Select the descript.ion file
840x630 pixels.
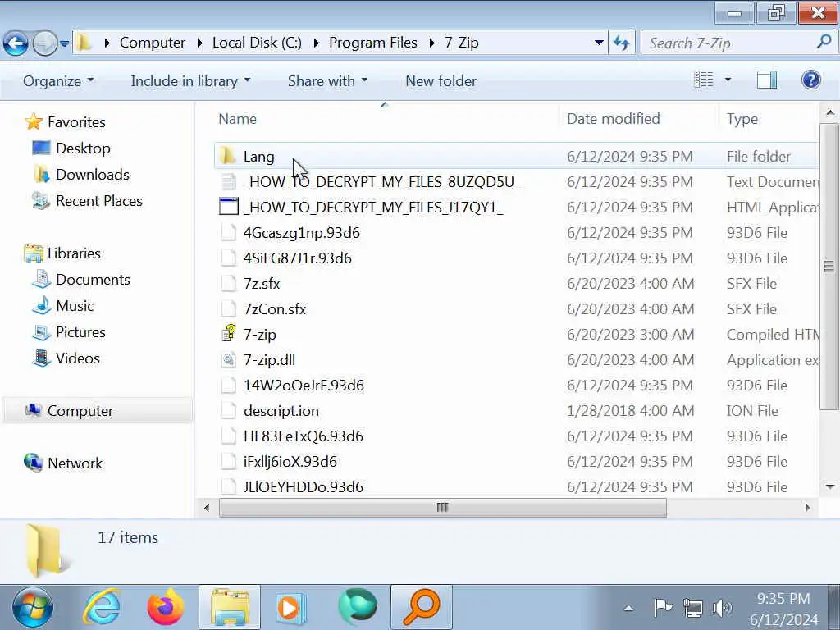click(281, 411)
